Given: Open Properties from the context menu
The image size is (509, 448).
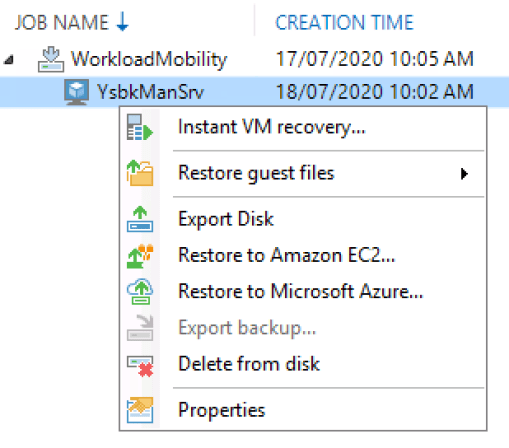Looking at the screenshot, I should [x=222, y=410].
